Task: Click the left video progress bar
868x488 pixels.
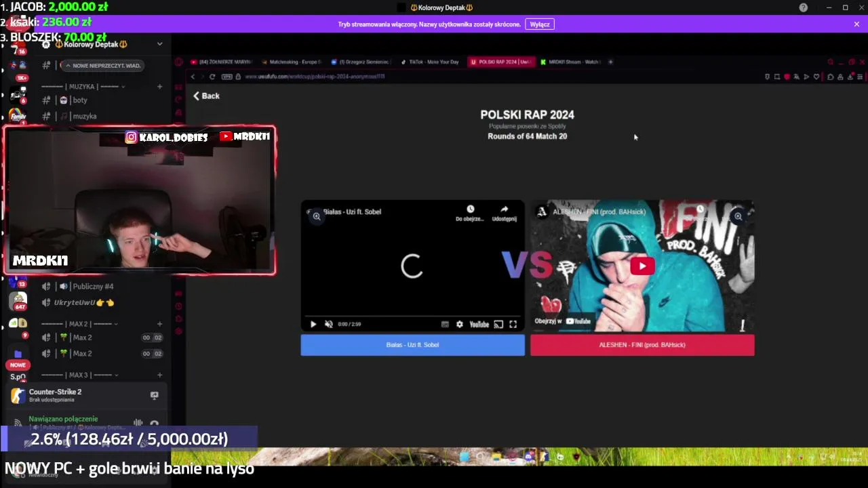Action: (x=412, y=315)
